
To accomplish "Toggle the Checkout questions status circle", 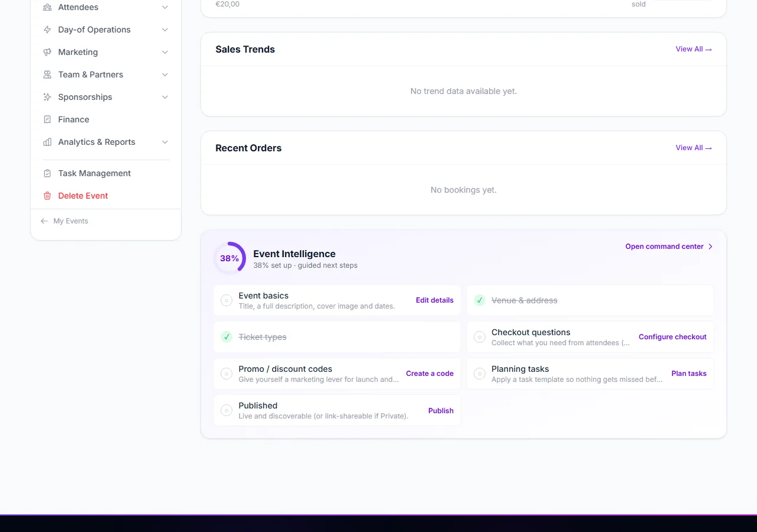I will click(x=480, y=337).
